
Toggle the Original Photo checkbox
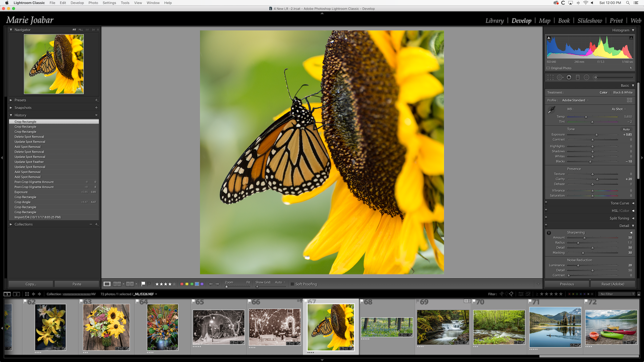[548, 68]
